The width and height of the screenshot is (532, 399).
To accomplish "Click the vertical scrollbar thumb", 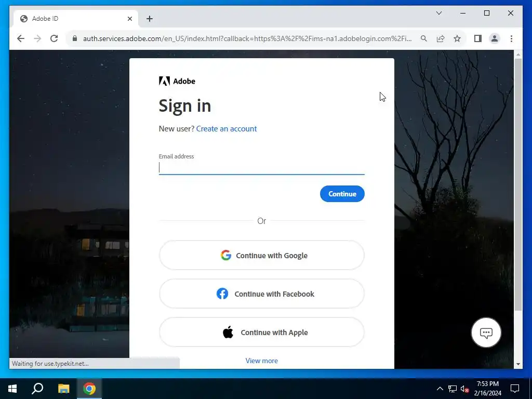I will tap(518, 184).
